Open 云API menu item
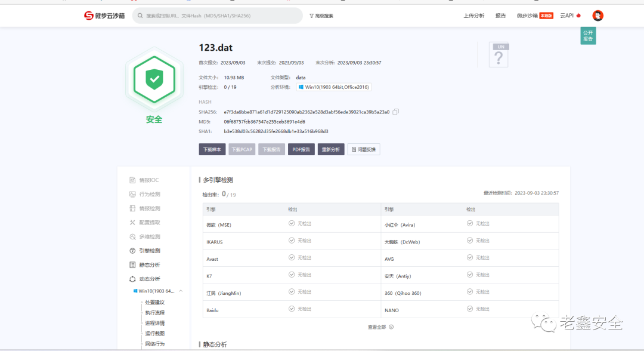The height and width of the screenshot is (351, 644). click(x=571, y=16)
